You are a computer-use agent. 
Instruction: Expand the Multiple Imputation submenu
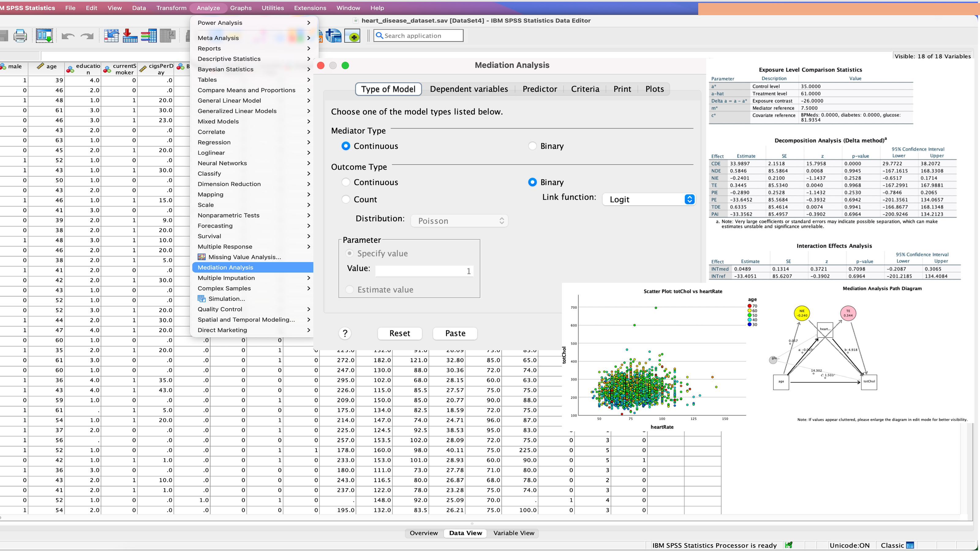coord(254,278)
